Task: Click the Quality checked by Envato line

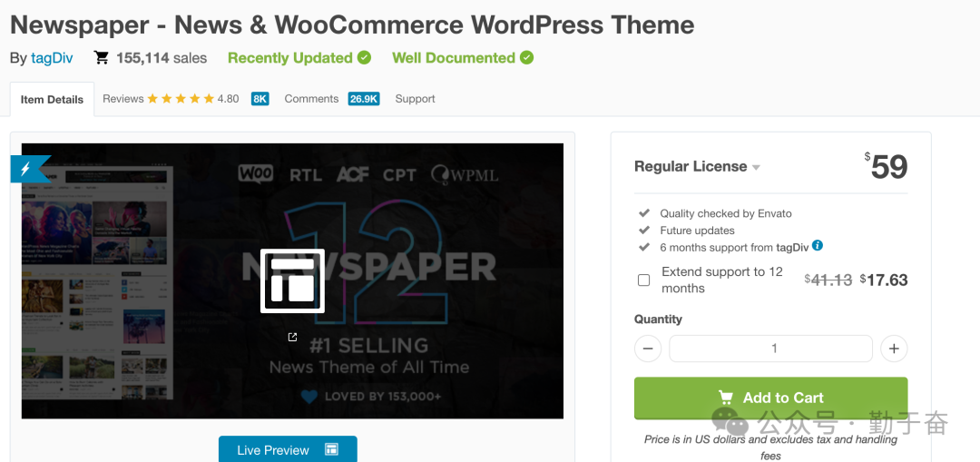Action: point(726,214)
